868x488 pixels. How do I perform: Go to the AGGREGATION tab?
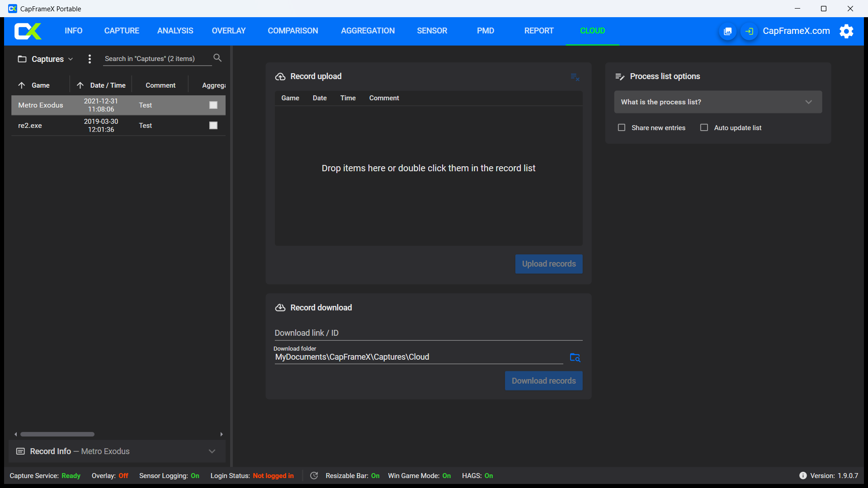tap(368, 31)
